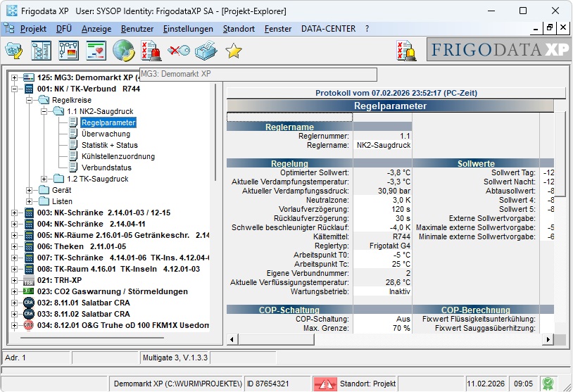Viewport: 573px width, 392px height.
Task: Select 005: NK-Räume tree entry
Action: [123, 235]
